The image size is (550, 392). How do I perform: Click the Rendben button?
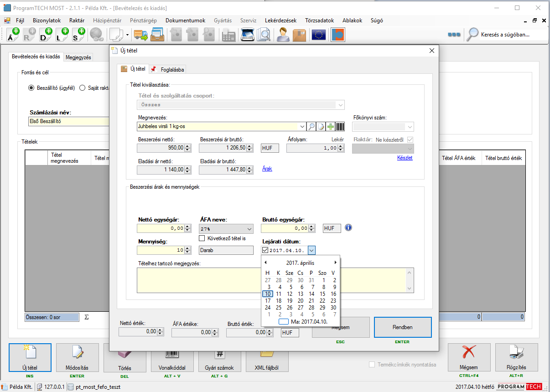coord(403,327)
